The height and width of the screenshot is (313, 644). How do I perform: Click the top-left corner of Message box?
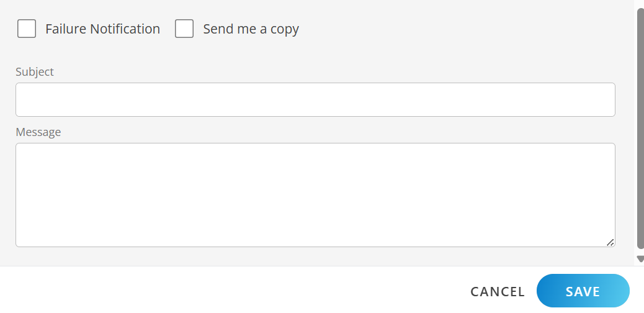21,149
